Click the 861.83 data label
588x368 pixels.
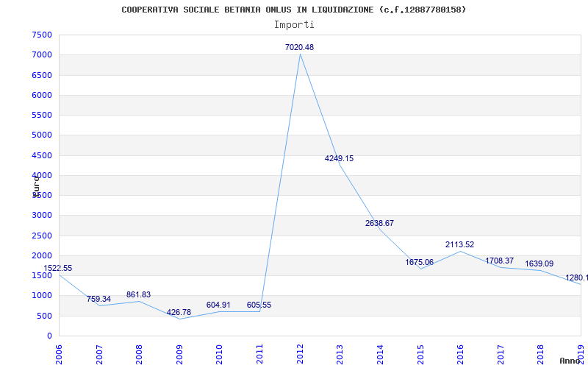(138, 294)
